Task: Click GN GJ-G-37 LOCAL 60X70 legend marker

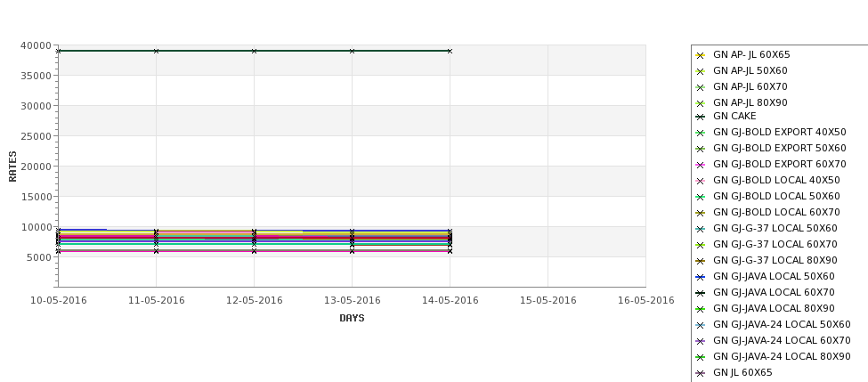Action: pyautogui.click(x=700, y=245)
